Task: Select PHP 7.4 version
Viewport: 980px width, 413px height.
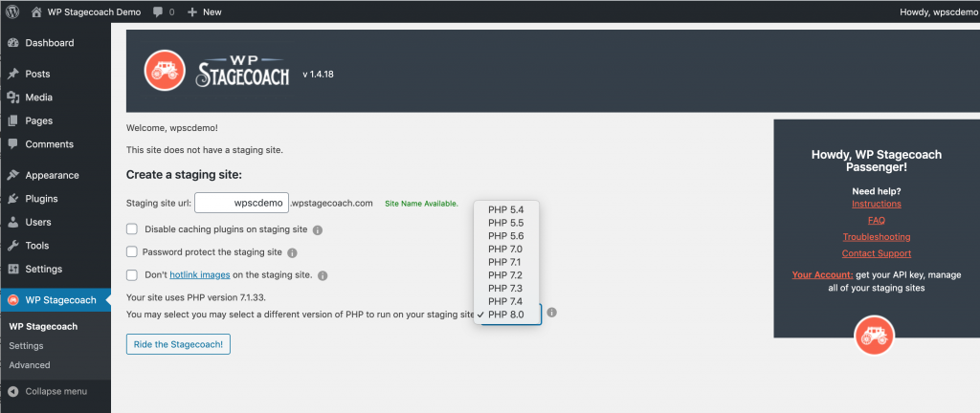Action: pyautogui.click(x=506, y=301)
